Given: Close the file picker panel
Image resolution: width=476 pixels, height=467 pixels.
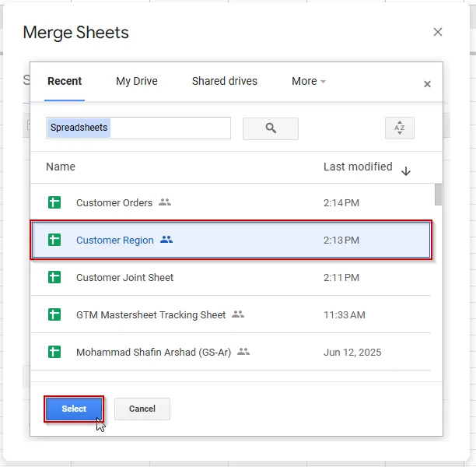Looking at the screenshot, I should [427, 84].
